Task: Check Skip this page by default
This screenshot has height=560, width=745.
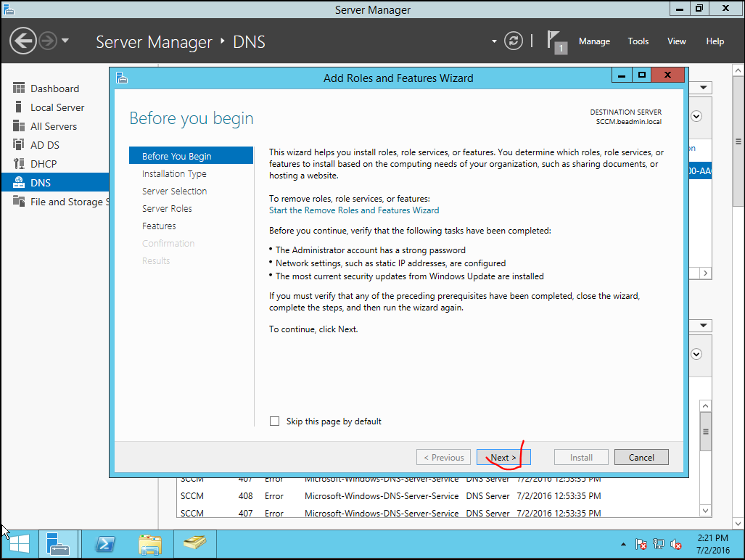Action: click(x=275, y=421)
